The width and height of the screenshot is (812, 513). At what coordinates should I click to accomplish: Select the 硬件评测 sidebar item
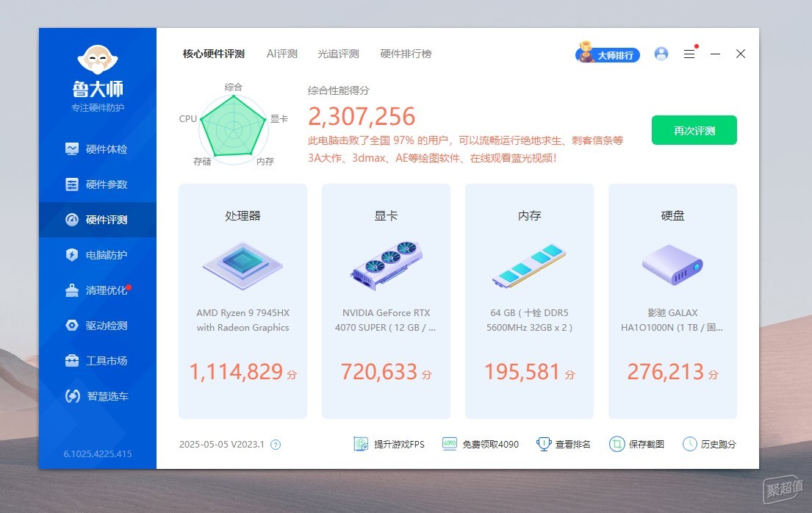pyautogui.click(x=97, y=220)
